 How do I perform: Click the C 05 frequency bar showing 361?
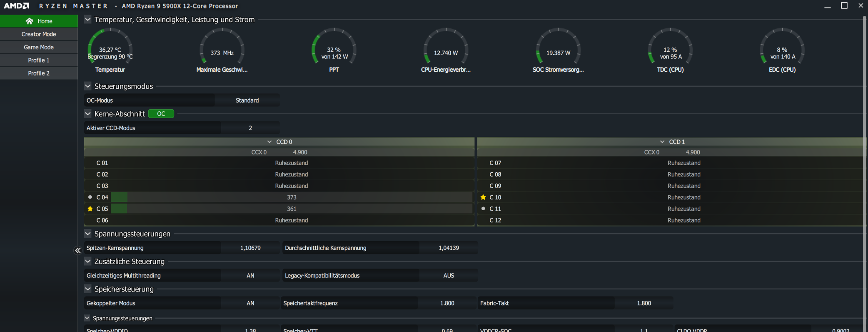[x=292, y=209]
